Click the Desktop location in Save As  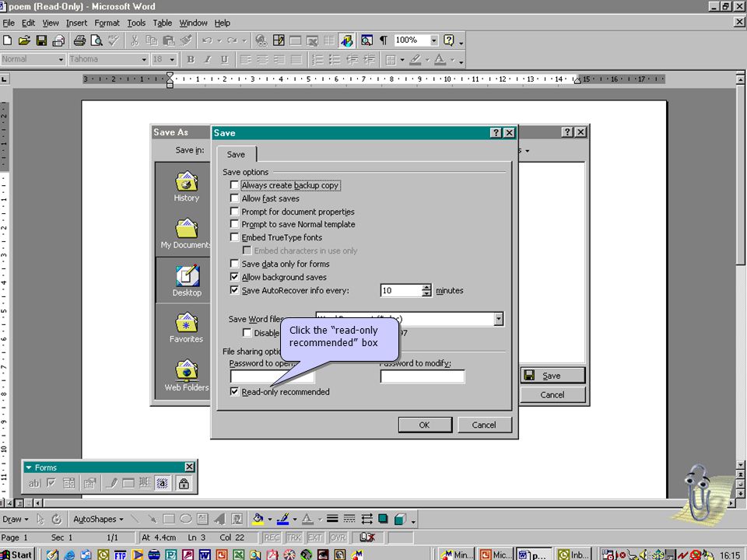tap(187, 281)
